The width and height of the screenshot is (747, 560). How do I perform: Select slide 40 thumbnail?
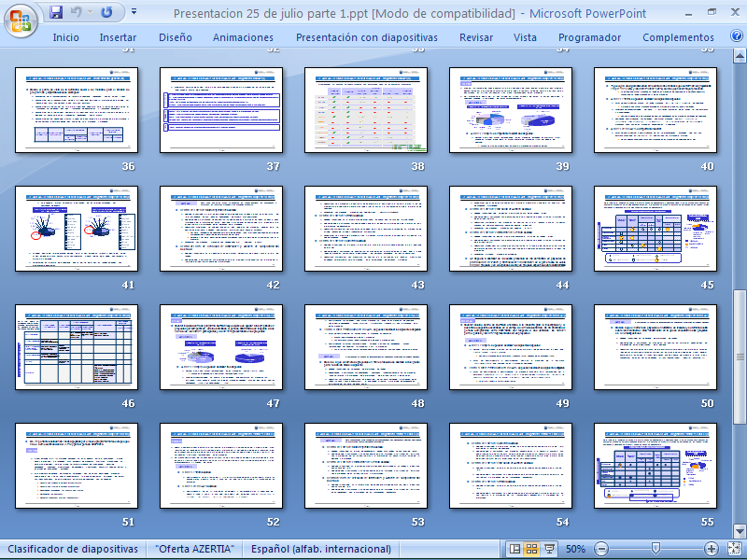point(656,110)
